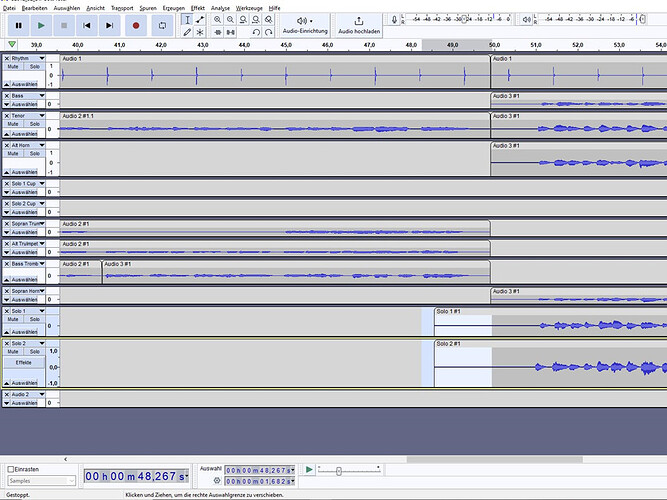667x500 pixels.
Task: Toggle the Einrasten snap checkbox
Action: click(12, 469)
